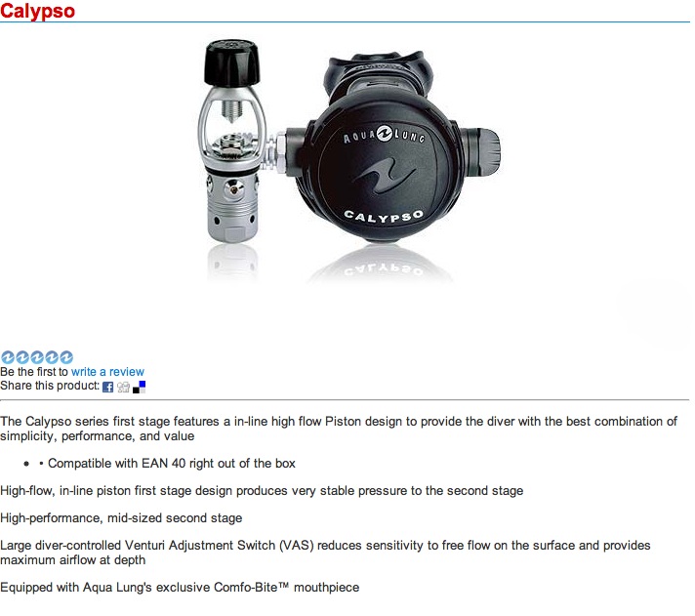Click the High-performance, mid-sized second stage line
The image size is (695, 616).
point(121,517)
